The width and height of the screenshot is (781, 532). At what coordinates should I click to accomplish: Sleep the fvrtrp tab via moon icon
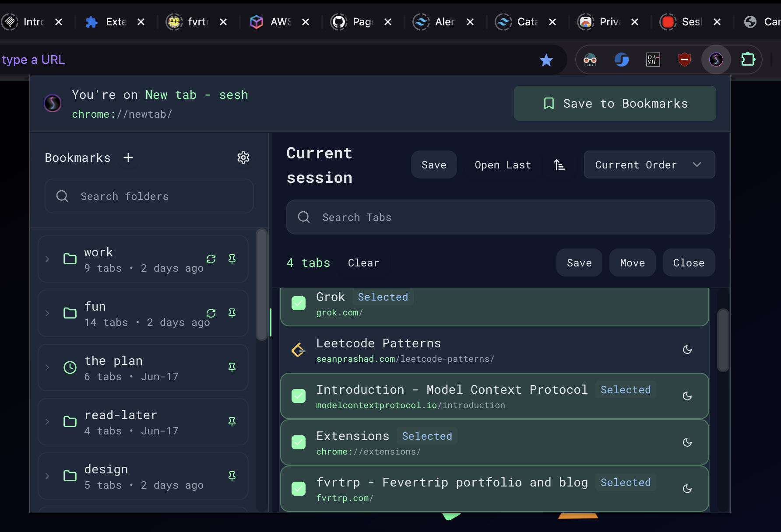pos(687,489)
